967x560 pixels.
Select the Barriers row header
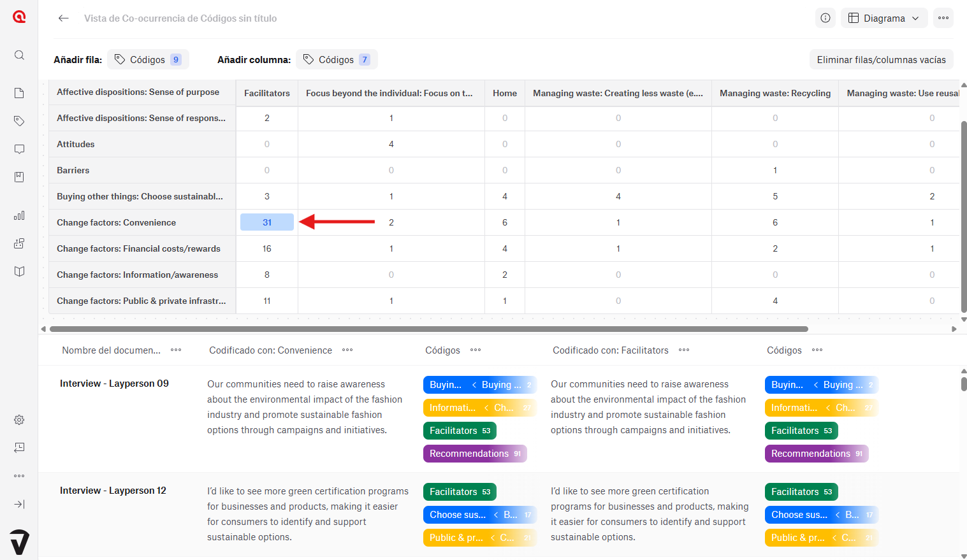click(x=143, y=170)
